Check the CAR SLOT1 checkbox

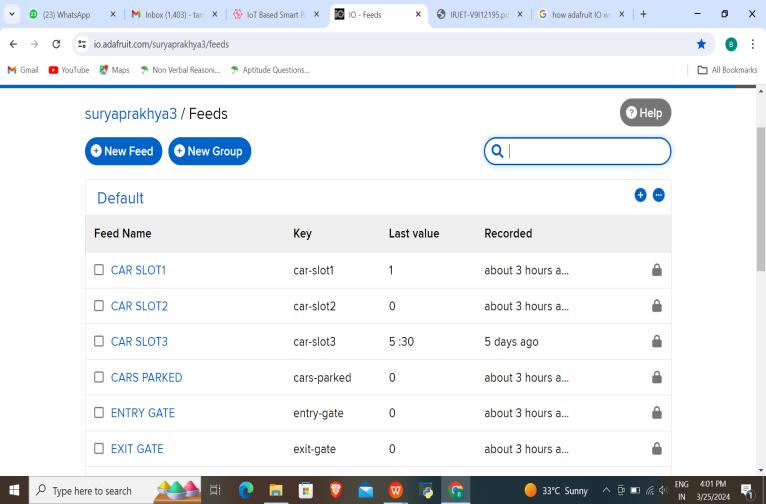click(99, 270)
